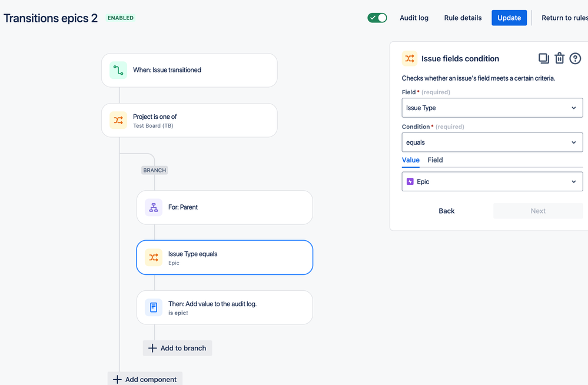Click the plus icon on Add to branch

[152, 349]
